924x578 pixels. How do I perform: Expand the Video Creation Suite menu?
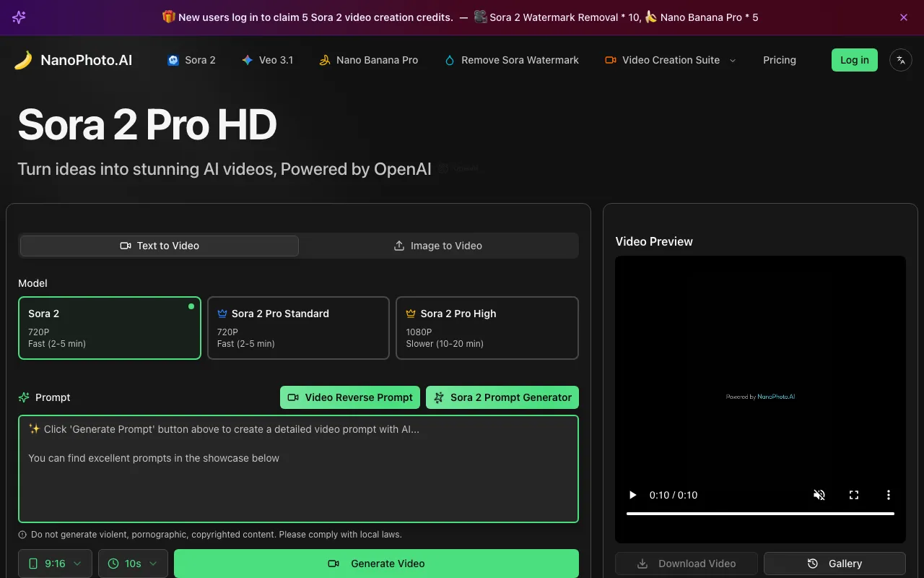671,60
